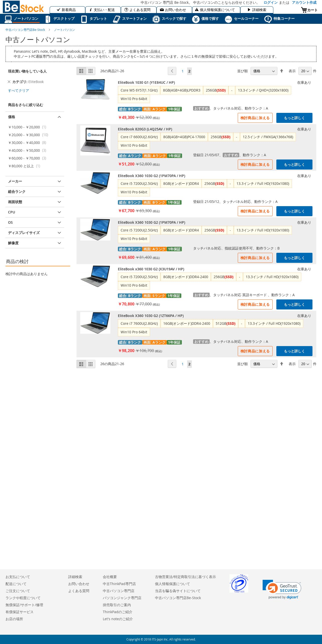Open EliteBook 1030 G1 product thumbnail

[x=95, y=89]
